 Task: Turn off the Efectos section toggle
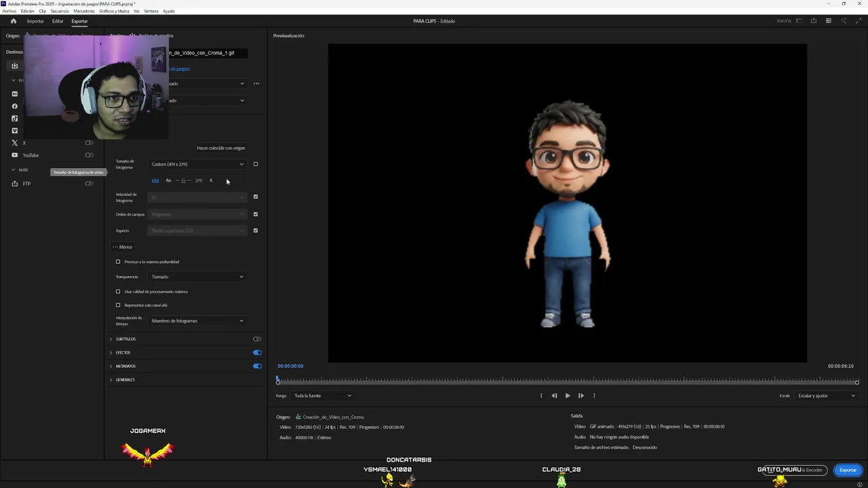pos(257,352)
